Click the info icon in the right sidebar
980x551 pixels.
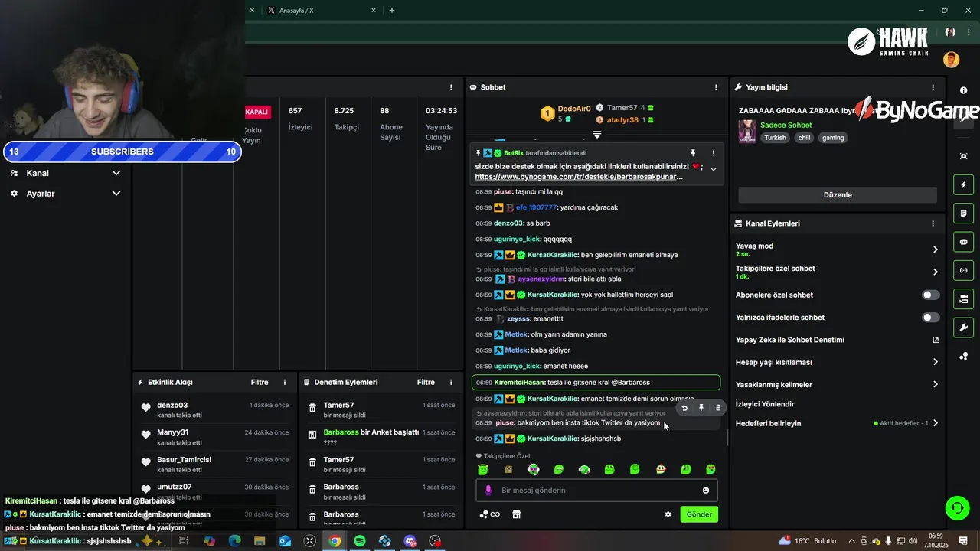coord(963,90)
